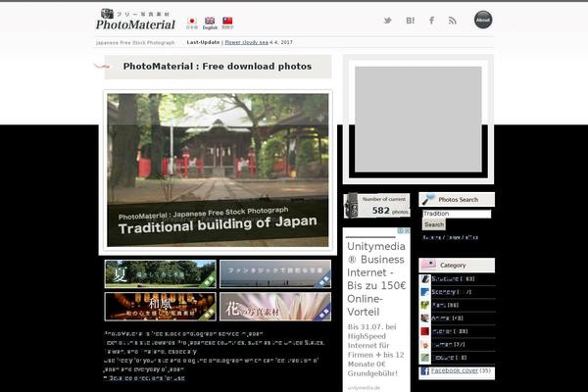Switch language with the Japanese flag
The image size is (588, 392).
tap(192, 23)
